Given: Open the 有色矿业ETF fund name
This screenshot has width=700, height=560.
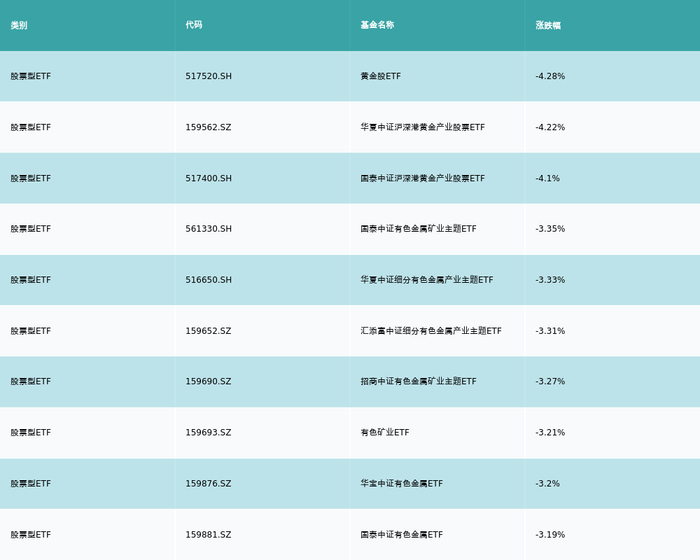Looking at the screenshot, I should (384, 432).
